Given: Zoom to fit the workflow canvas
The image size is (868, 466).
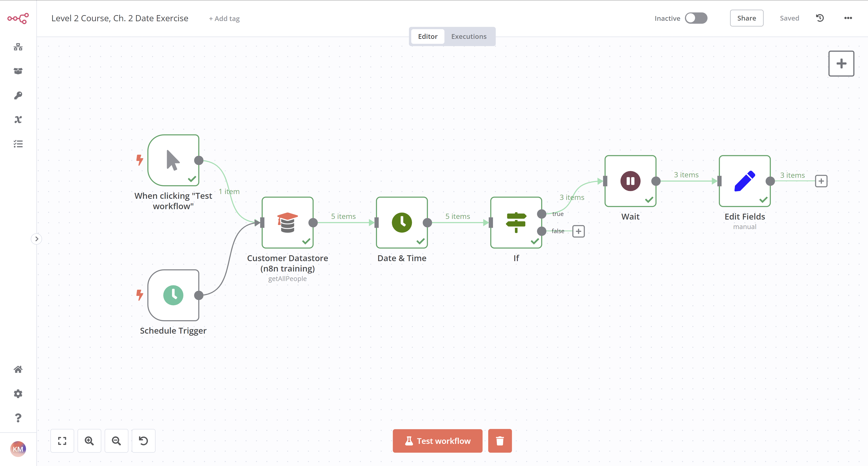Looking at the screenshot, I should [x=62, y=440].
